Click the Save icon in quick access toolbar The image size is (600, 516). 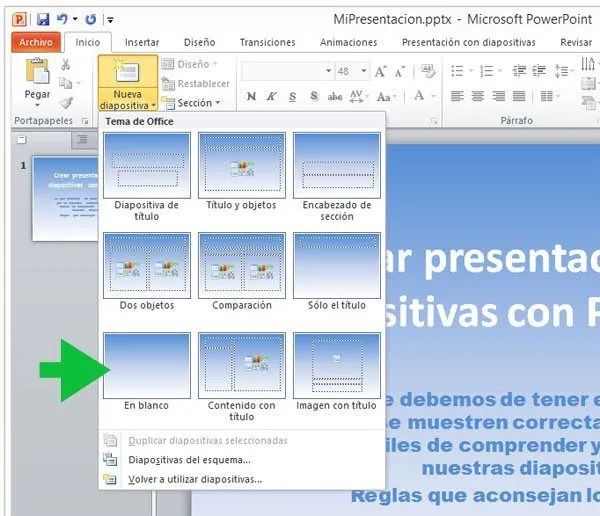click(x=43, y=19)
